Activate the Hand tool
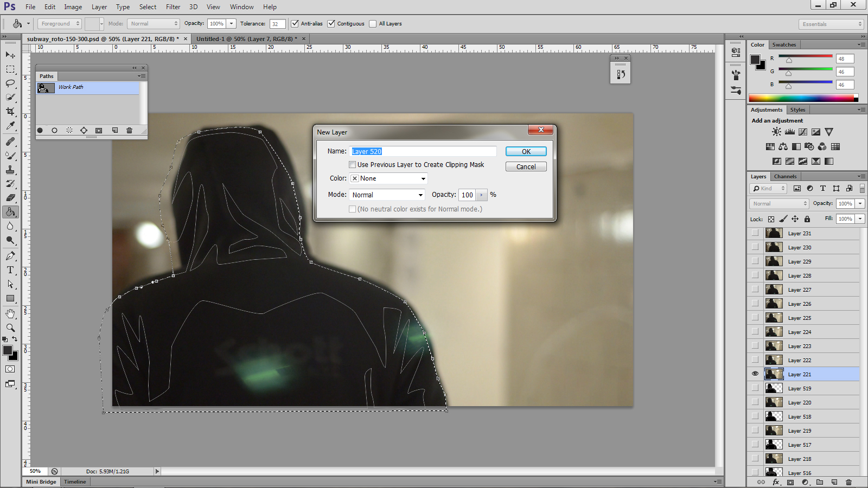 tap(10, 313)
